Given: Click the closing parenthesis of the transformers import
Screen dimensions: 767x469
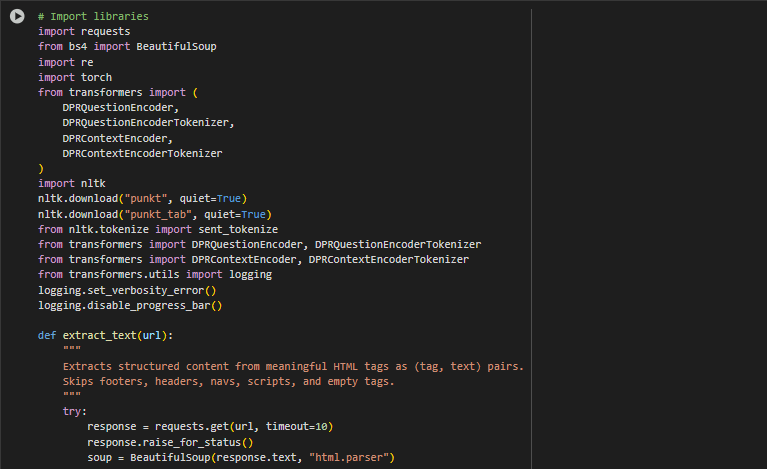Looking at the screenshot, I should (41, 169).
